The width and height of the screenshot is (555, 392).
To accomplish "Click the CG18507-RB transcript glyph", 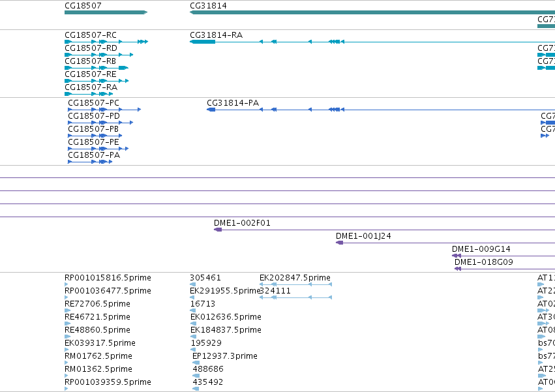I will 97,68.
